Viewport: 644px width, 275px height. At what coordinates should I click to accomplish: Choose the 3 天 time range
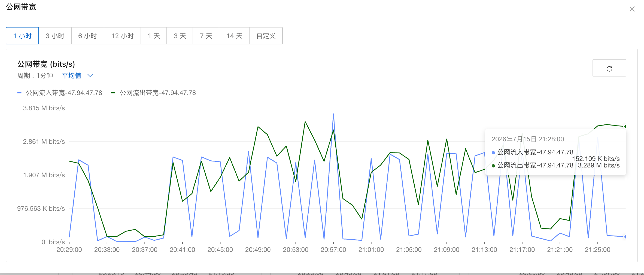(180, 36)
